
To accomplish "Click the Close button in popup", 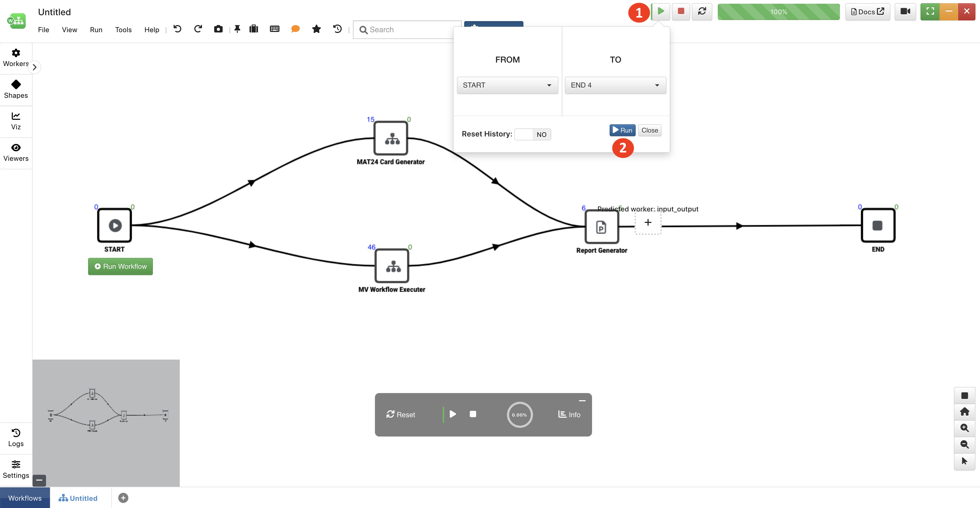I will click(x=649, y=130).
